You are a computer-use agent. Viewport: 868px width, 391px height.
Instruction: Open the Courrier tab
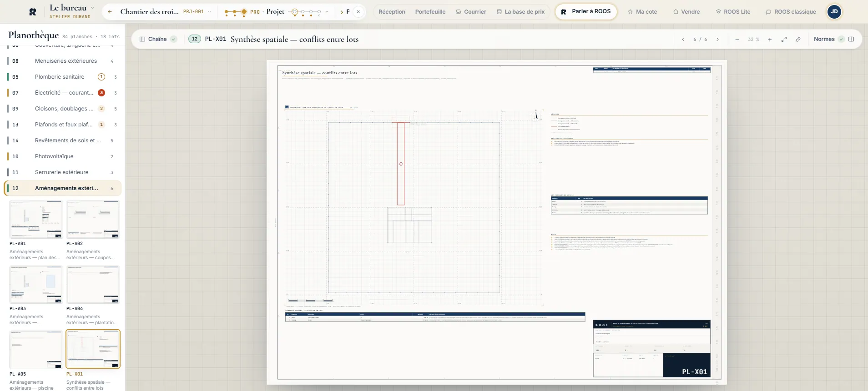[471, 12]
